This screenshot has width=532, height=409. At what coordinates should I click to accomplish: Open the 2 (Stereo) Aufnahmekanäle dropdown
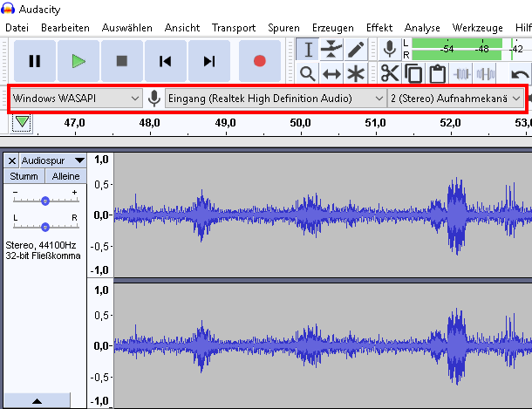(455, 99)
